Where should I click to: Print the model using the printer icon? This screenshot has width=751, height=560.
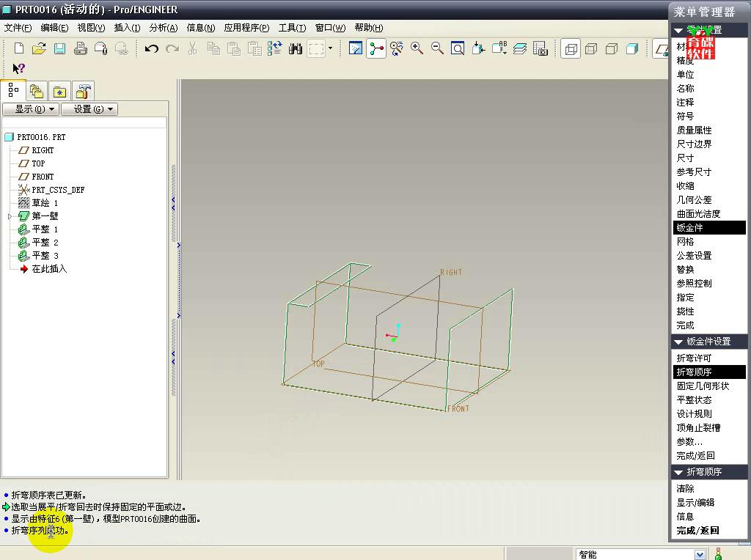80,48
